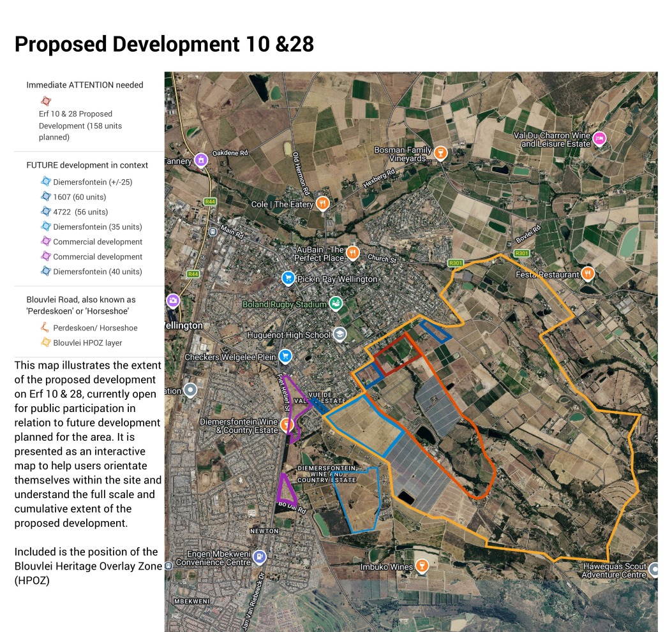Click the "Diemersfontein (35 units)" legend label

(97, 227)
